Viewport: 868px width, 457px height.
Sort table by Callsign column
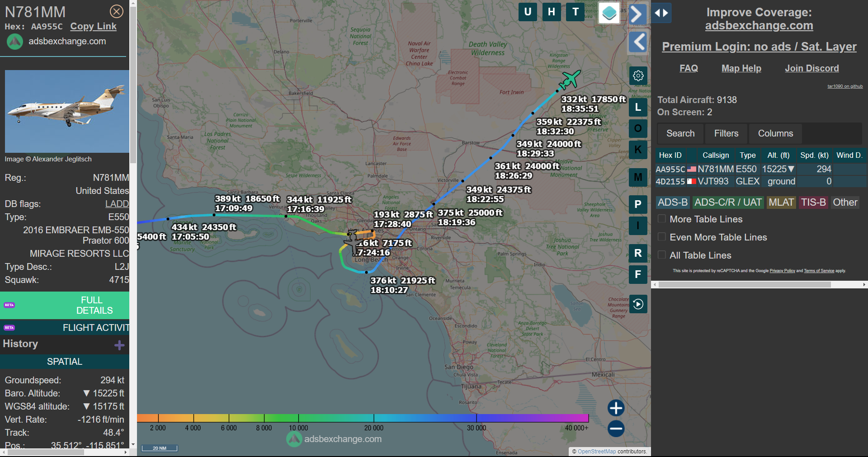pos(716,155)
